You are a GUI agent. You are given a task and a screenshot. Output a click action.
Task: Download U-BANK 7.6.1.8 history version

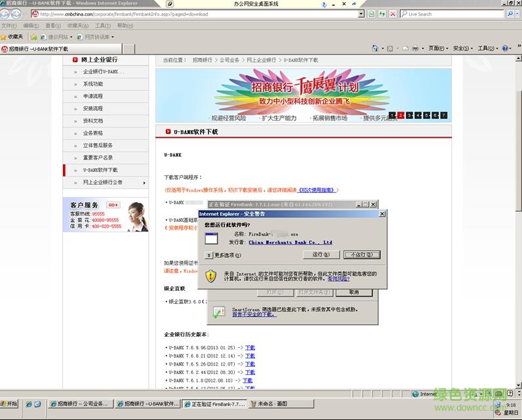point(248,381)
